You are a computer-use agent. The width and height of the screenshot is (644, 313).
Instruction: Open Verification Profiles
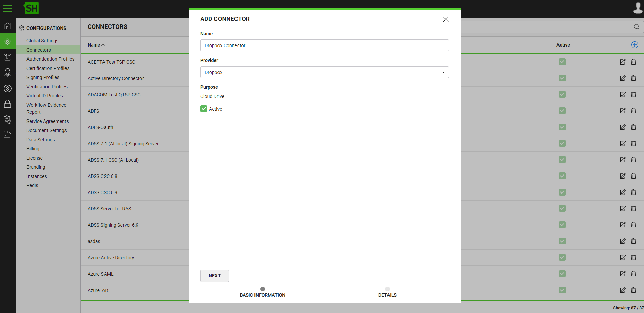pos(47,87)
